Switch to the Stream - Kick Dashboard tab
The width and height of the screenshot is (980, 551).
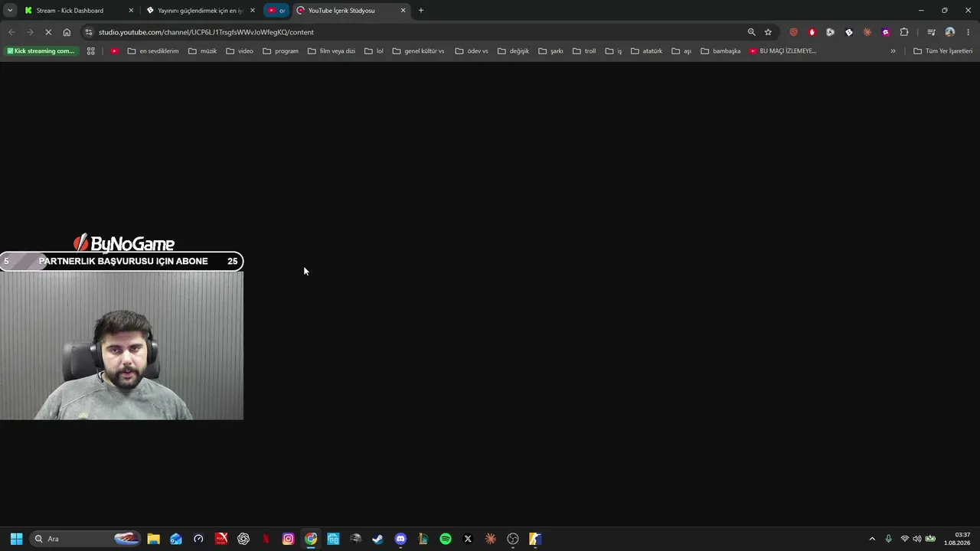click(x=70, y=11)
